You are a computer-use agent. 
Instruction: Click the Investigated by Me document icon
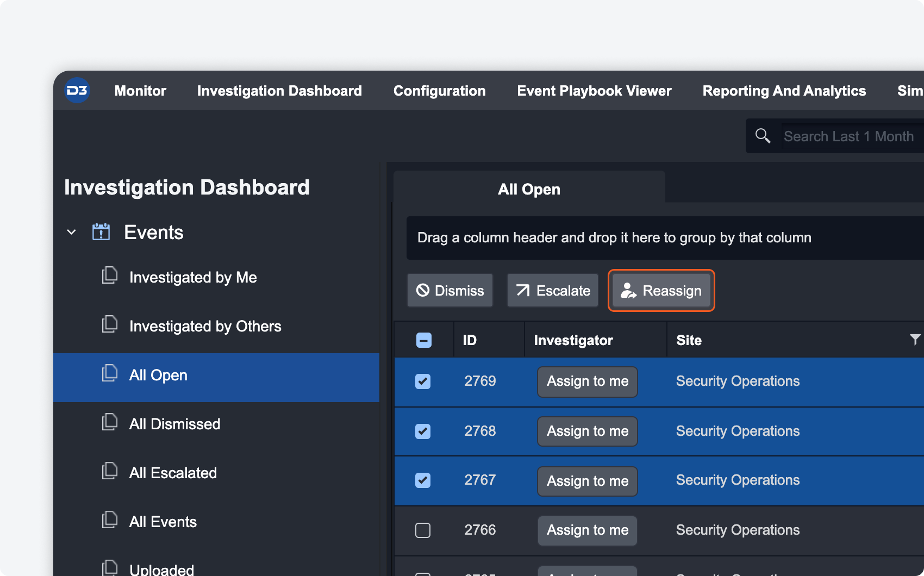click(x=110, y=276)
